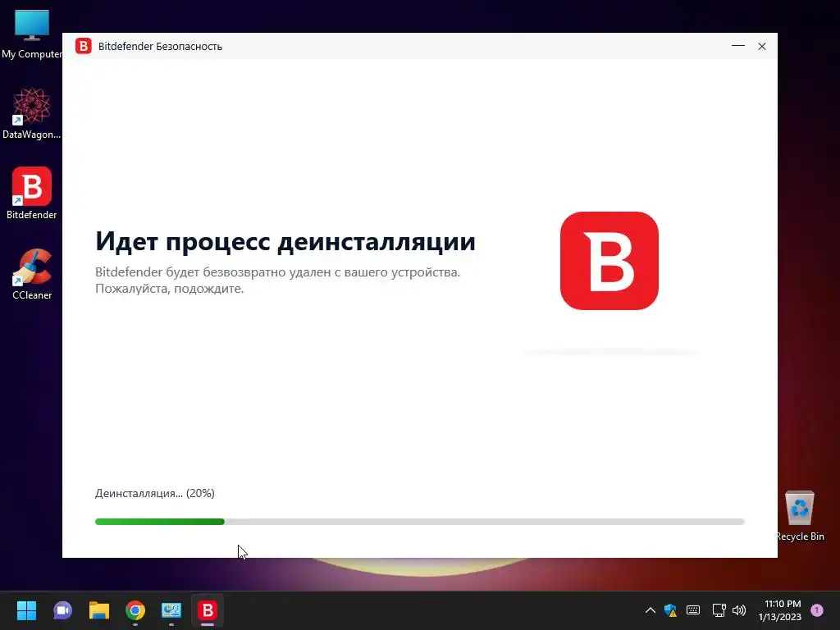Open the Chat app from taskbar
Viewport: 840px width, 630px height.
(x=62, y=610)
